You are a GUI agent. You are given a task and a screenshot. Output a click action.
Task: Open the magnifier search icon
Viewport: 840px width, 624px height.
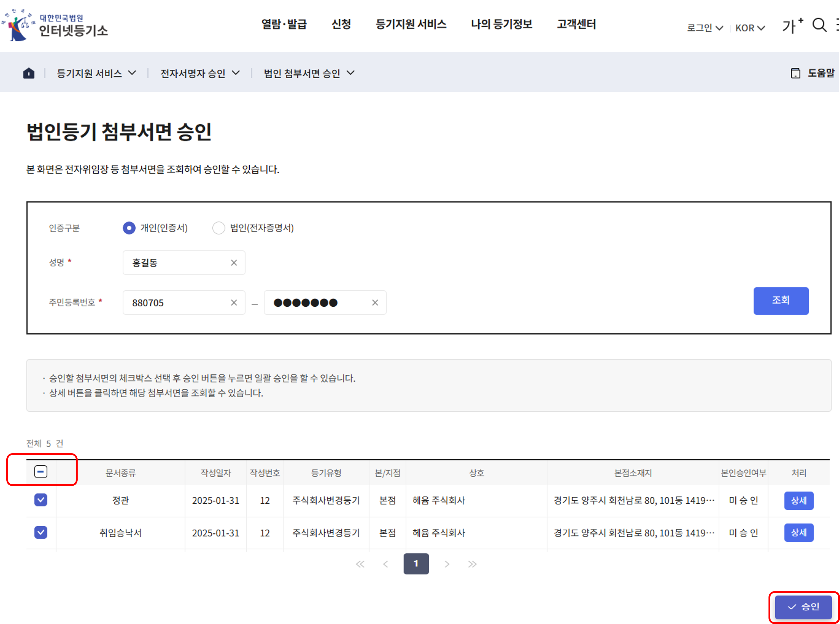[x=819, y=25]
